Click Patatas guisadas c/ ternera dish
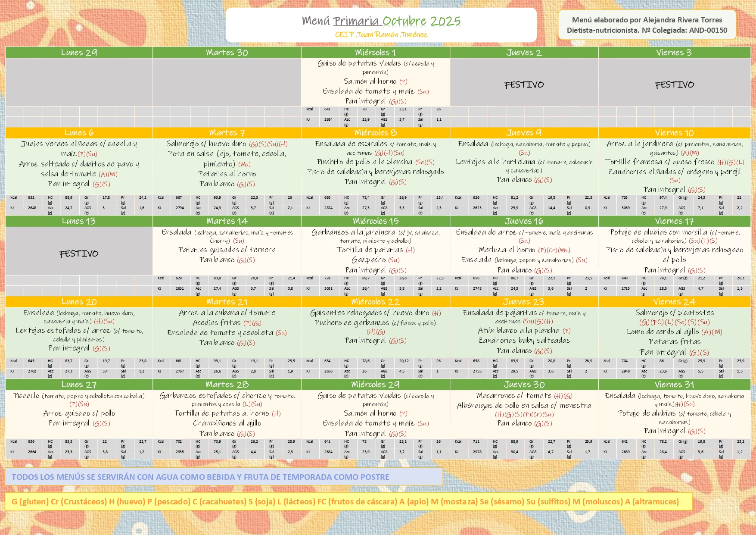756x535 pixels. tap(227, 250)
